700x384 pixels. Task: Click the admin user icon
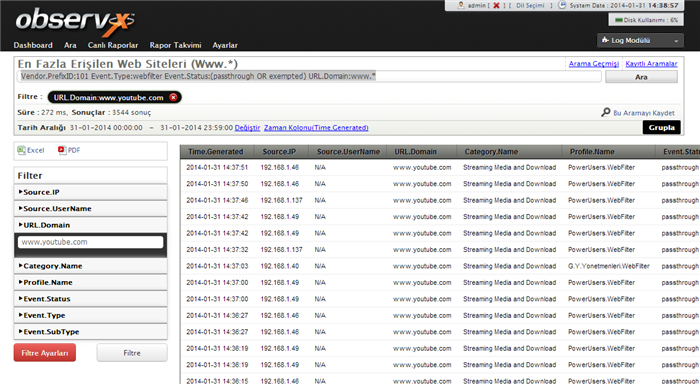[x=461, y=5]
